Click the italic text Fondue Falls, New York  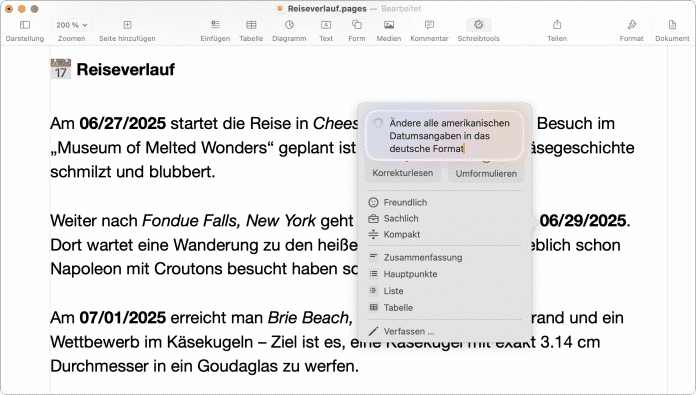coord(229,221)
